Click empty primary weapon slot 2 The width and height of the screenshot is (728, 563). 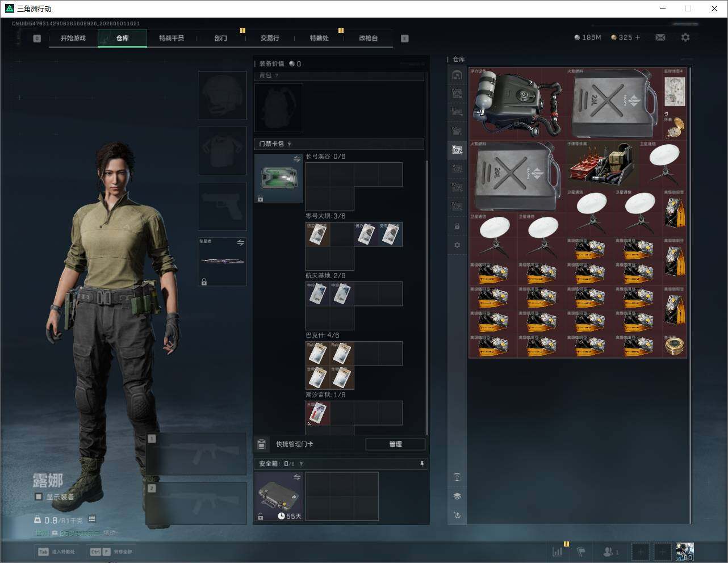[196, 503]
